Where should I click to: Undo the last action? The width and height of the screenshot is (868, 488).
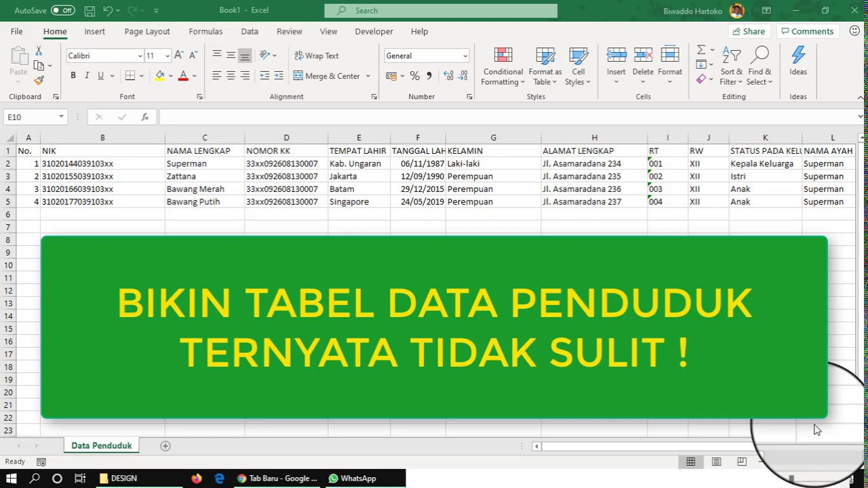point(108,11)
